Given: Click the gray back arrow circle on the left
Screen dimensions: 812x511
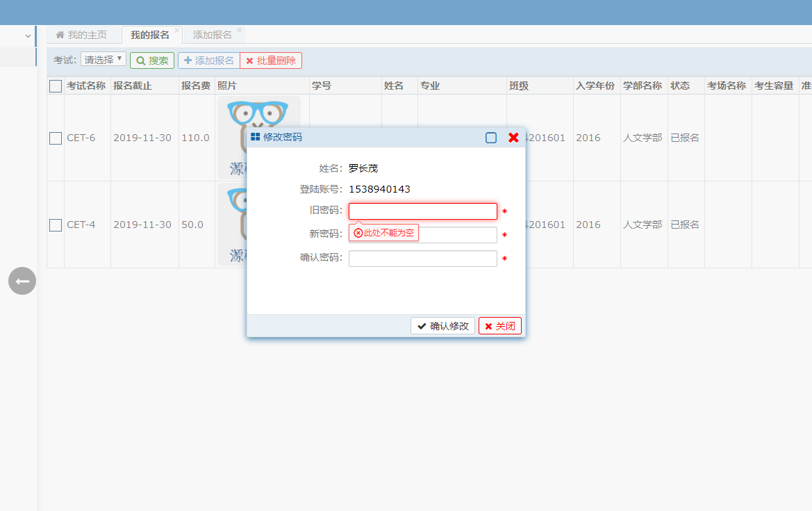Looking at the screenshot, I should click(22, 281).
